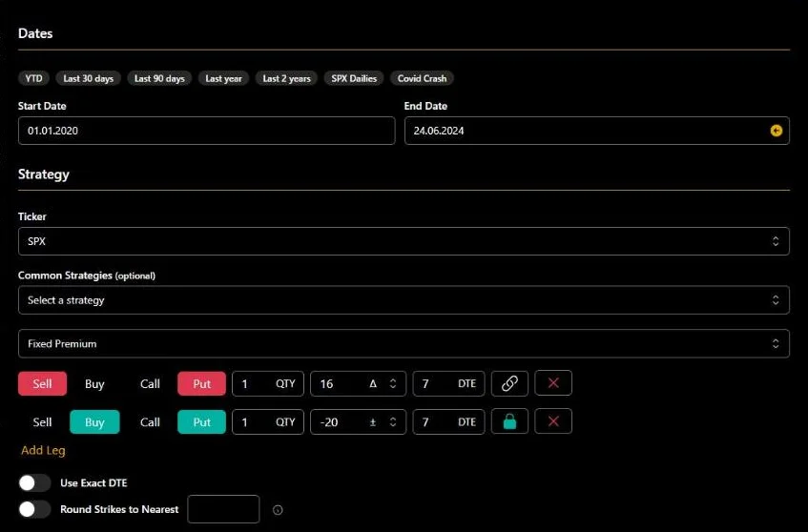Click the Start Date field 01.01.2020
This screenshot has width=808, height=532.
207,131
